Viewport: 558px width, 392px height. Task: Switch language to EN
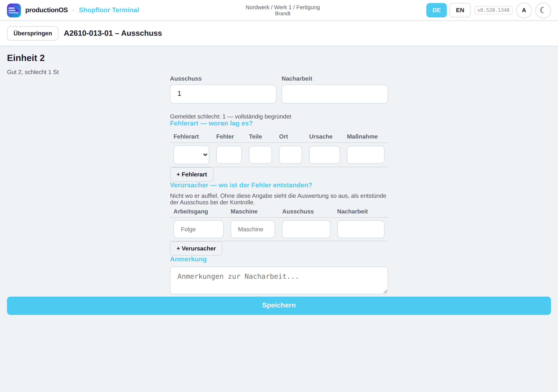[x=460, y=10]
